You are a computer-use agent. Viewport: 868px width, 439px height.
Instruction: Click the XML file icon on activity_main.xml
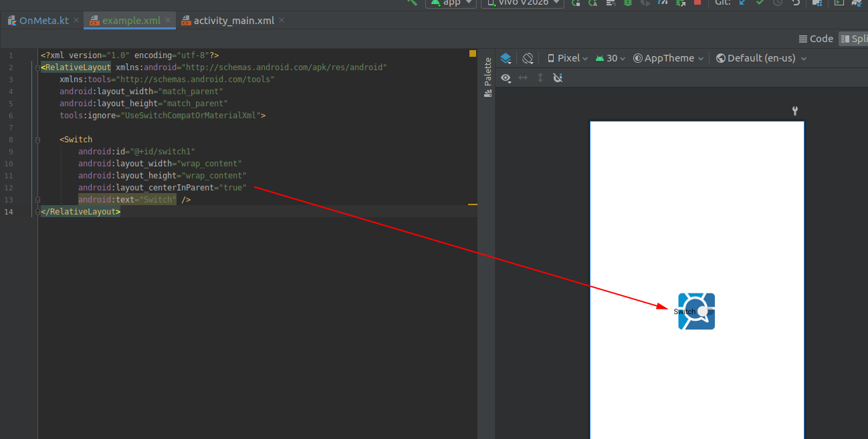click(187, 20)
